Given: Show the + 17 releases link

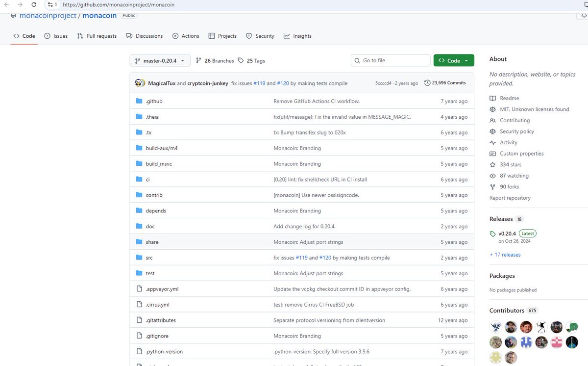Looking at the screenshot, I should [505, 255].
